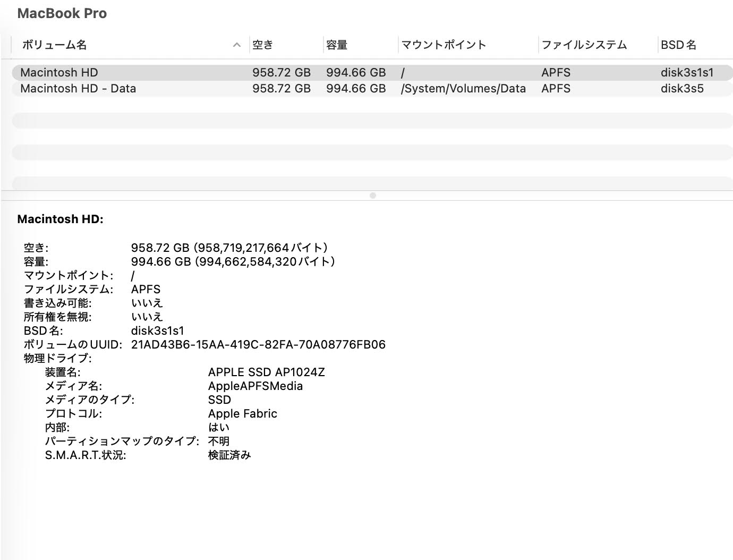Click S.M.A.R.T.状況 value 検証済み
733x560 pixels.
coord(229,455)
